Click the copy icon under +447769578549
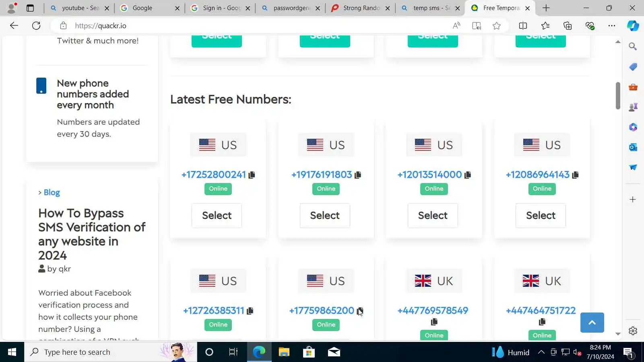Image resolution: width=644 pixels, height=362 pixels. coord(434,322)
